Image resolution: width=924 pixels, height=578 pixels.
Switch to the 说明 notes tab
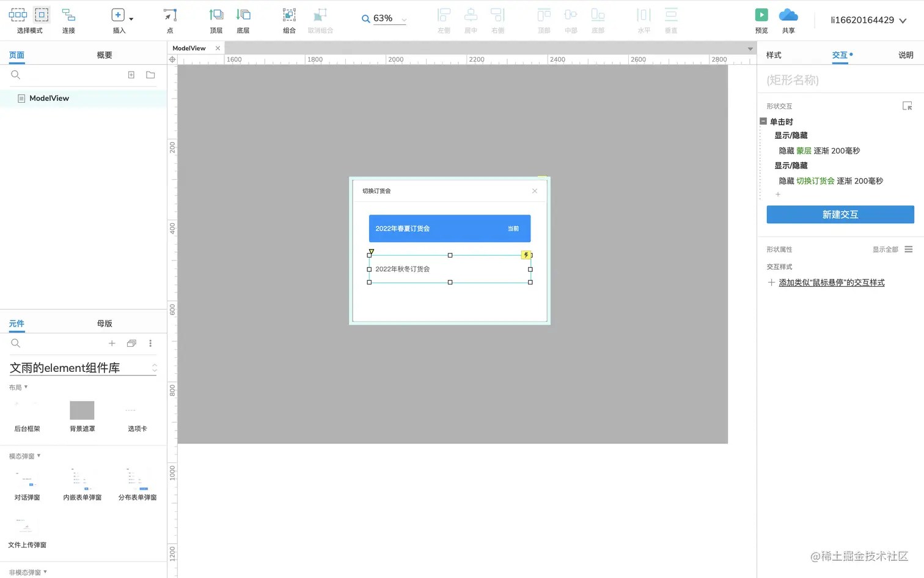click(906, 55)
